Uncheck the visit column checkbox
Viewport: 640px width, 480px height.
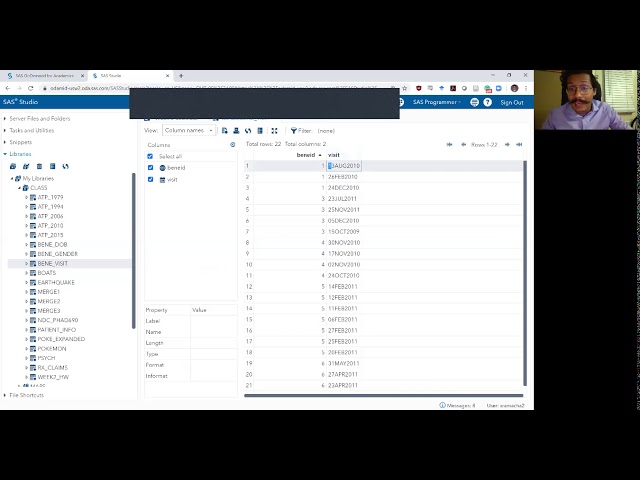150,179
